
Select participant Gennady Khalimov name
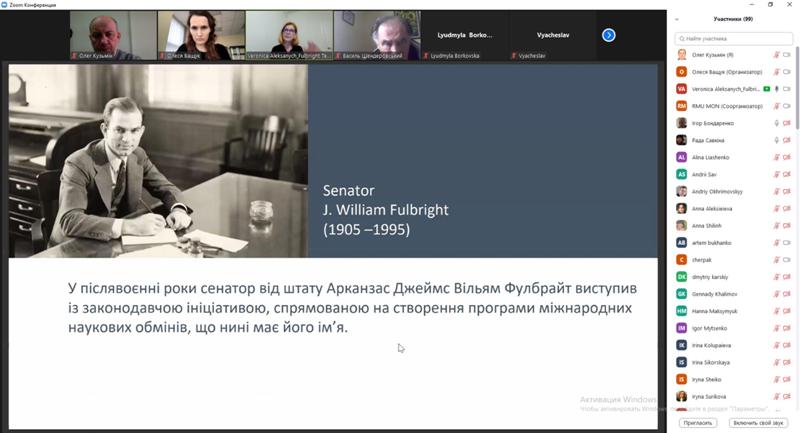[x=714, y=294]
